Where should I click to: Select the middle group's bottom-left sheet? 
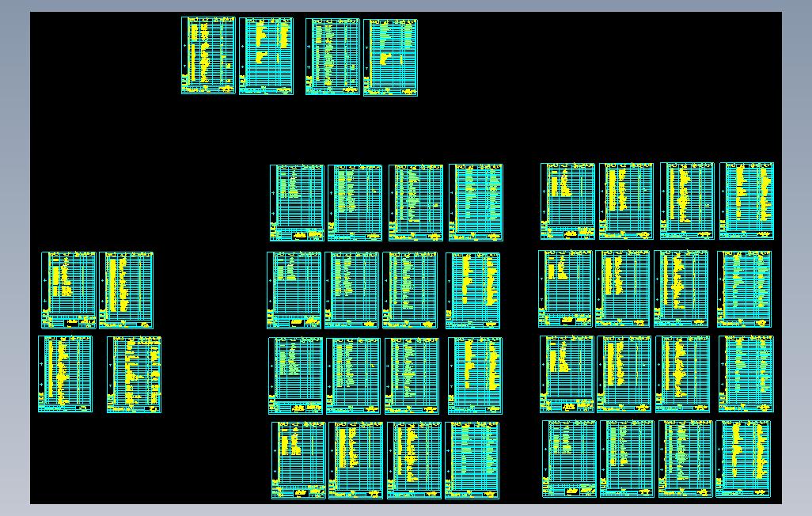[299, 461]
